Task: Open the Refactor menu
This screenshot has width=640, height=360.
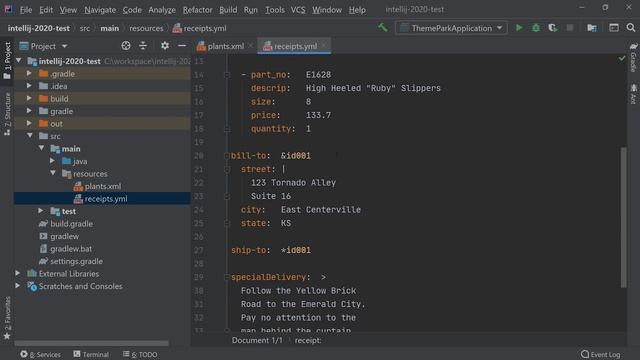Action: point(197,9)
